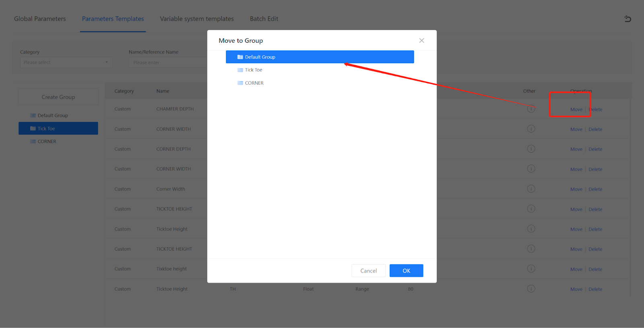Click the Other column header
Image resolution: width=644 pixels, height=328 pixels.
click(x=529, y=91)
